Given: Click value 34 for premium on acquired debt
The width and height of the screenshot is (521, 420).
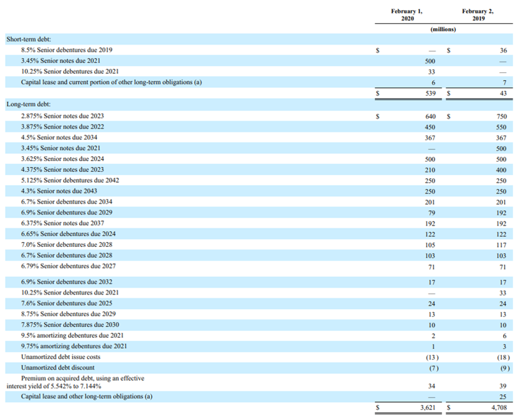Looking at the screenshot, I should pos(432,386).
